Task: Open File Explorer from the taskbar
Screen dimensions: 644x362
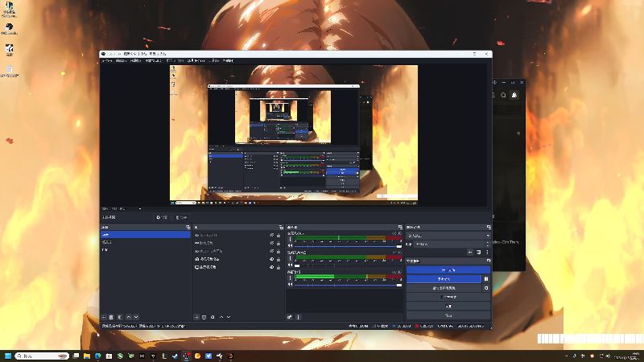Action: (x=87, y=356)
